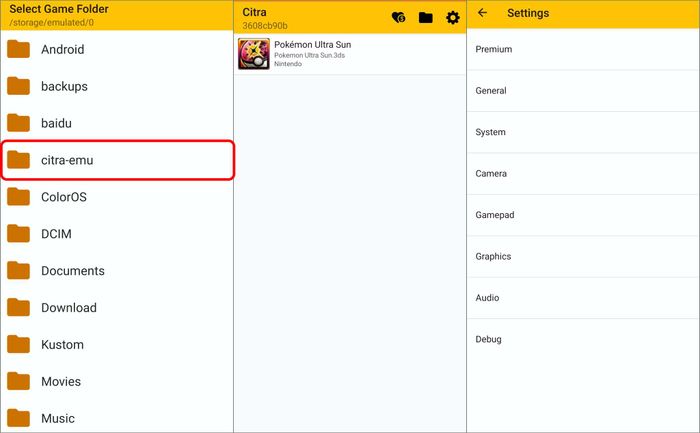Screen dimensions: 700x433
Task: Open the Debug settings section
Action: [489, 339]
